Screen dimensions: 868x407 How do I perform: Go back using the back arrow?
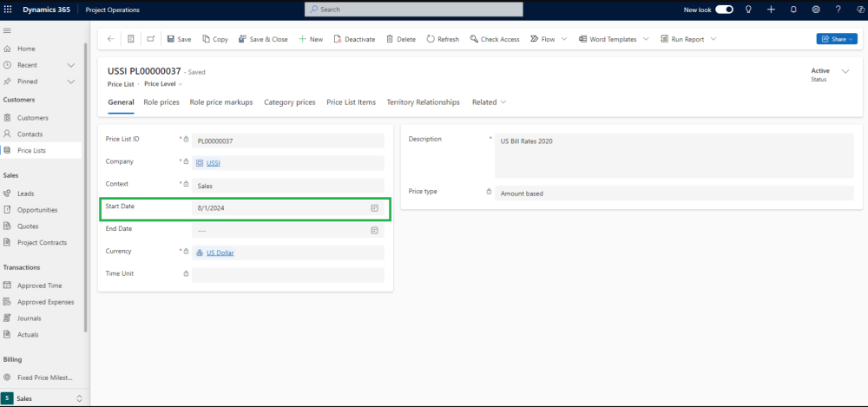click(111, 39)
